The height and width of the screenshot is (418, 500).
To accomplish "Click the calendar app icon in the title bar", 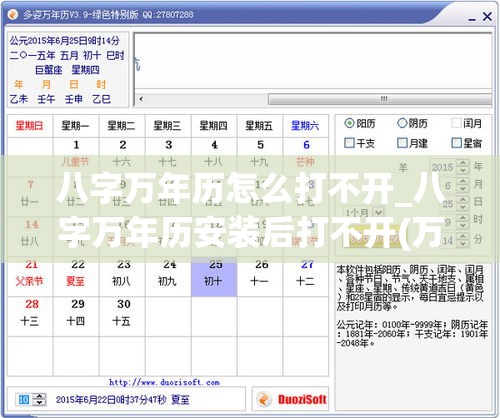I will click(x=13, y=15).
